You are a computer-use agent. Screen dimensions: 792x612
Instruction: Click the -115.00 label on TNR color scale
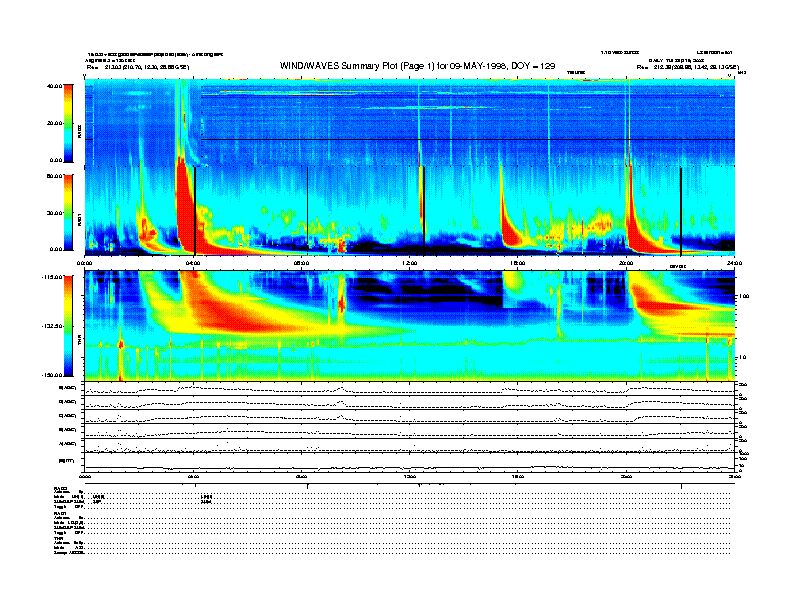point(53,277)
